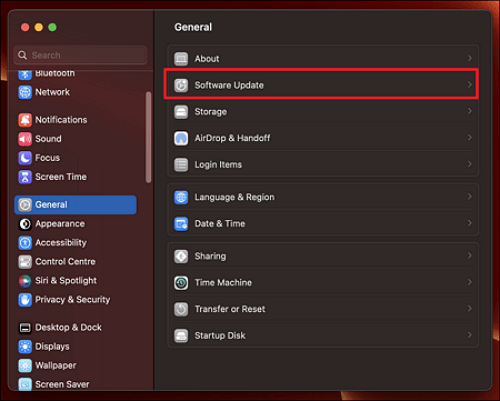Click the Privacy & Security hand icon
The image size is (500, 401).
25,300
